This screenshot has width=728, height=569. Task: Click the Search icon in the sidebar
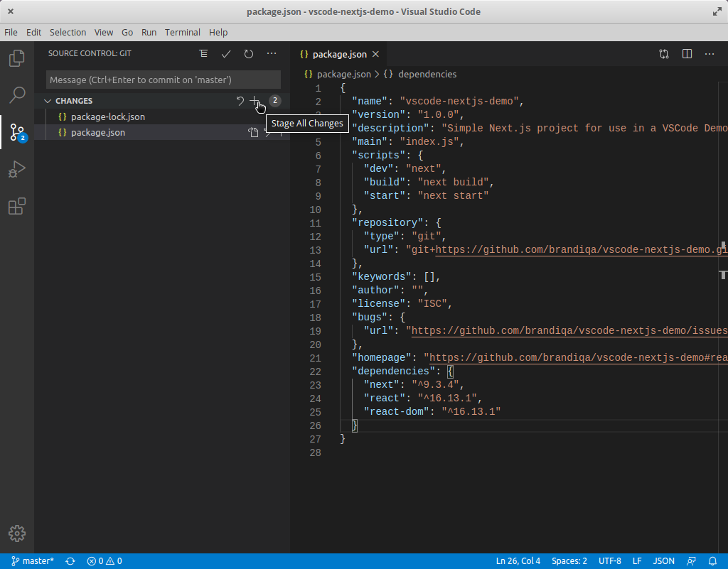pos(16,94)
